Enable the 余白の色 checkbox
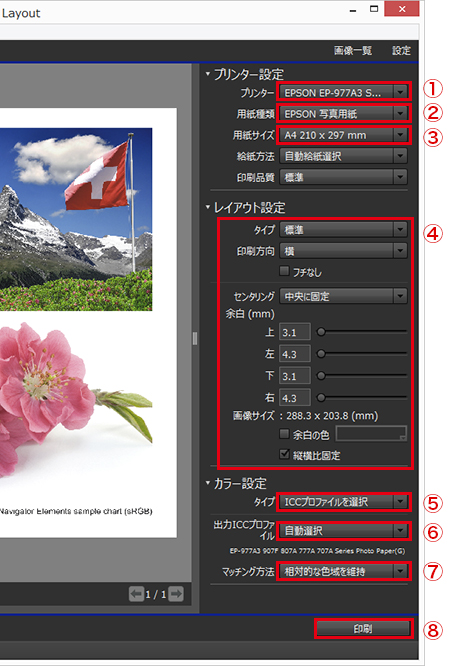The image size is (455, 666). [284, 434]
